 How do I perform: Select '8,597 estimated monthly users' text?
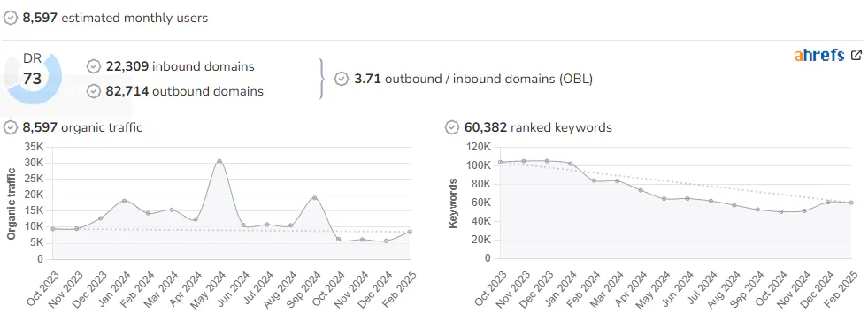pyautogui.click(x=115, y=18)
